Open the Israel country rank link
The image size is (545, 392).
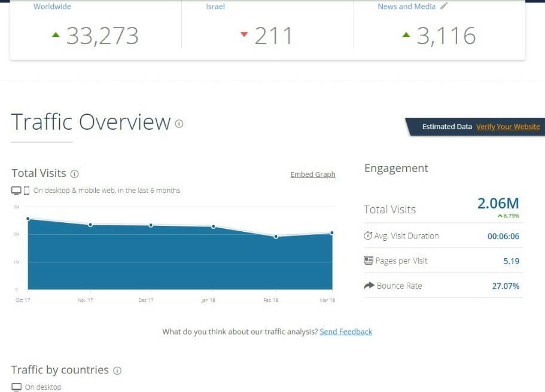(215, 7)
